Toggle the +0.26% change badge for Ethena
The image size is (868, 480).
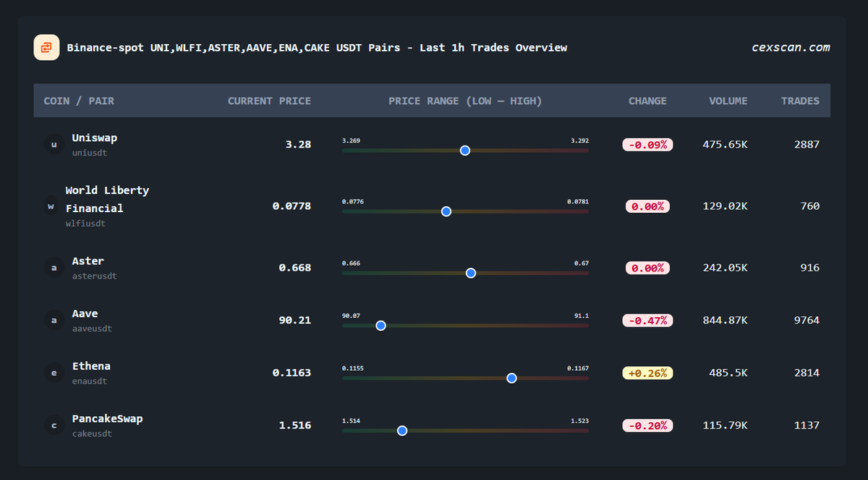647,372
